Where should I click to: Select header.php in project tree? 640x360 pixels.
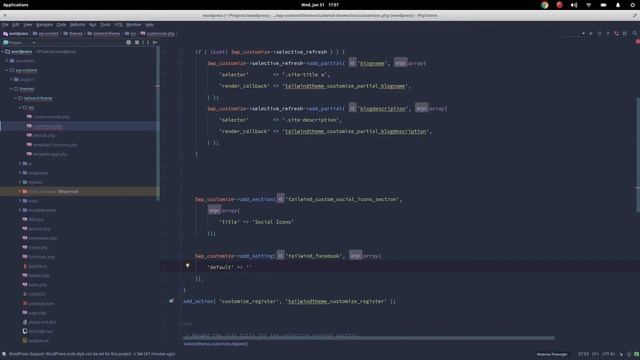pyautogui.click(x=39, y=276)
